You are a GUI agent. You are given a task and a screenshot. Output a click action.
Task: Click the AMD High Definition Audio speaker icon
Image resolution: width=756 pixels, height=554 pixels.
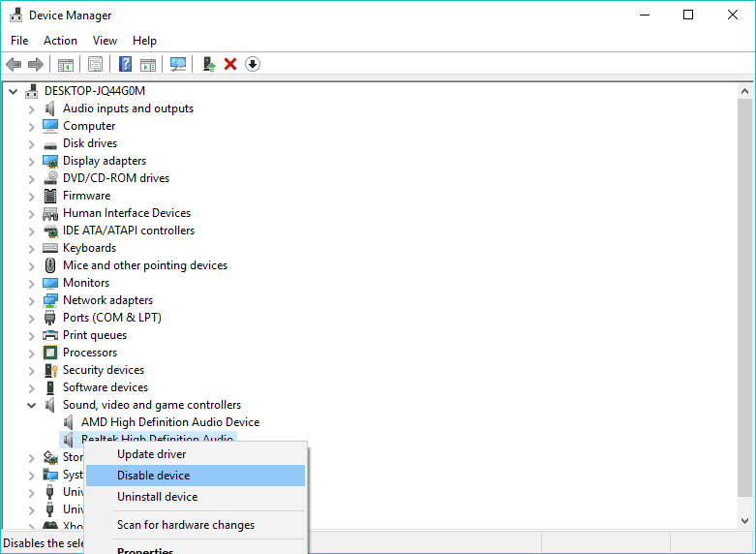coord(68,422)
